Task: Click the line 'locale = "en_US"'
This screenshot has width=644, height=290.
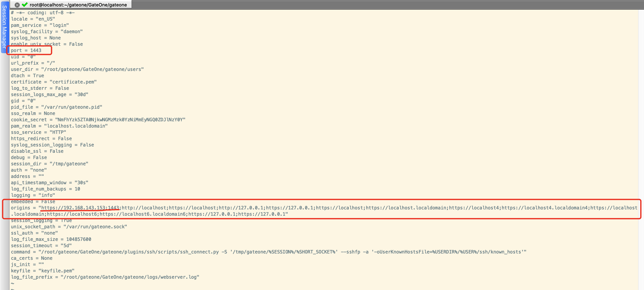Action: (x=33, y=19)
